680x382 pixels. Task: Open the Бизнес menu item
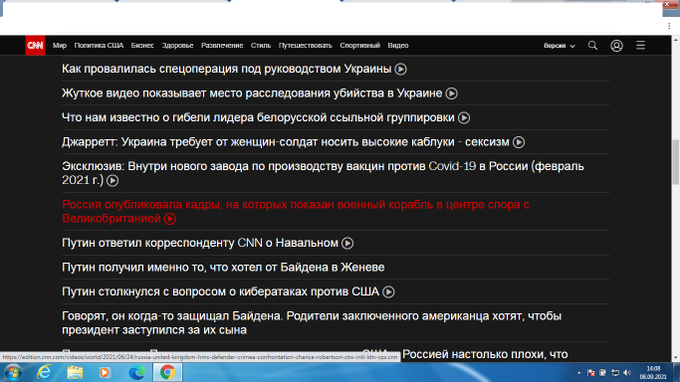pos(142,46)
